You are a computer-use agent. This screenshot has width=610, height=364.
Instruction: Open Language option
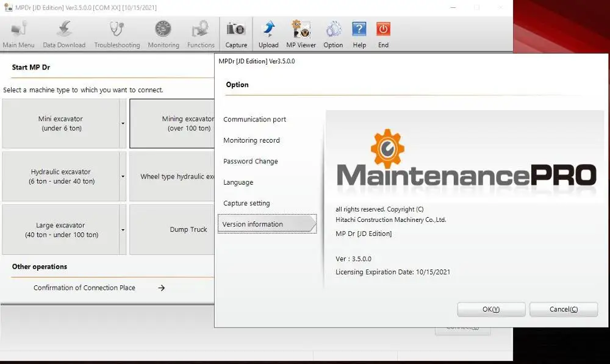point(238,182)
